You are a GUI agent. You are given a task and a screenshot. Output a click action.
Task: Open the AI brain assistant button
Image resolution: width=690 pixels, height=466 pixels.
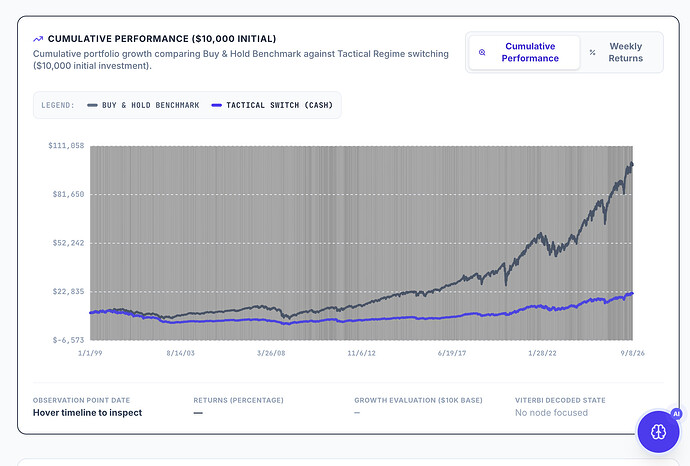(658, 431)
